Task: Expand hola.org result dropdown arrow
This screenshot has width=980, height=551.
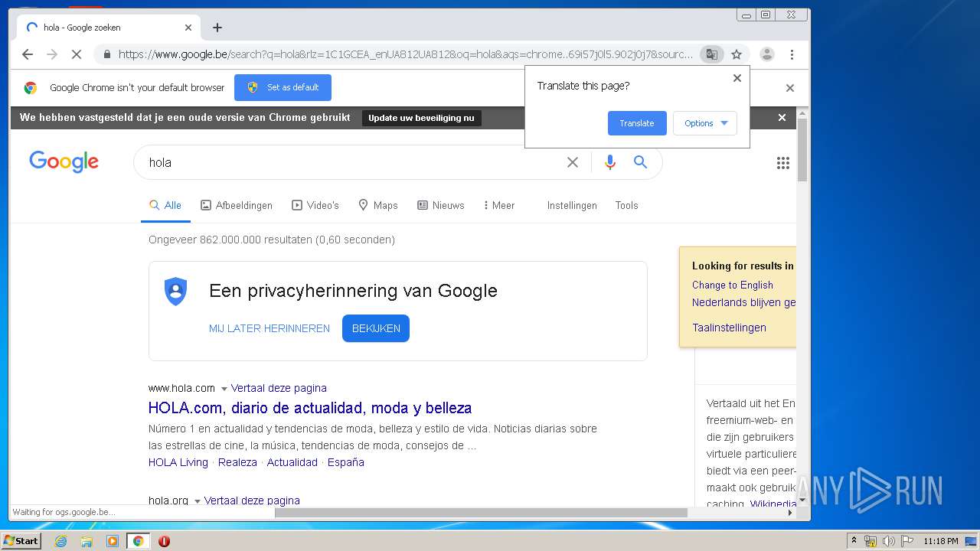Action: pyautogui.click(x=197, y=501)
